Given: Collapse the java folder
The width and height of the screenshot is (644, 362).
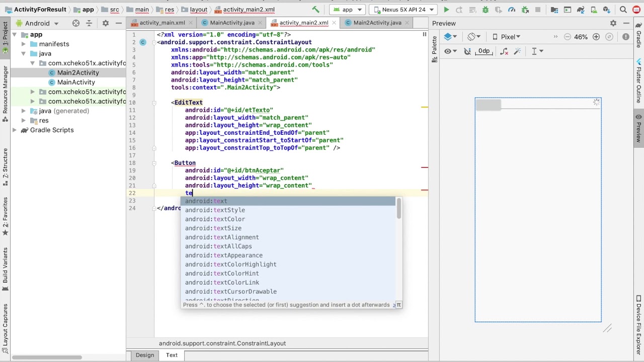Looking at the screenshot, I should point(24,54).
